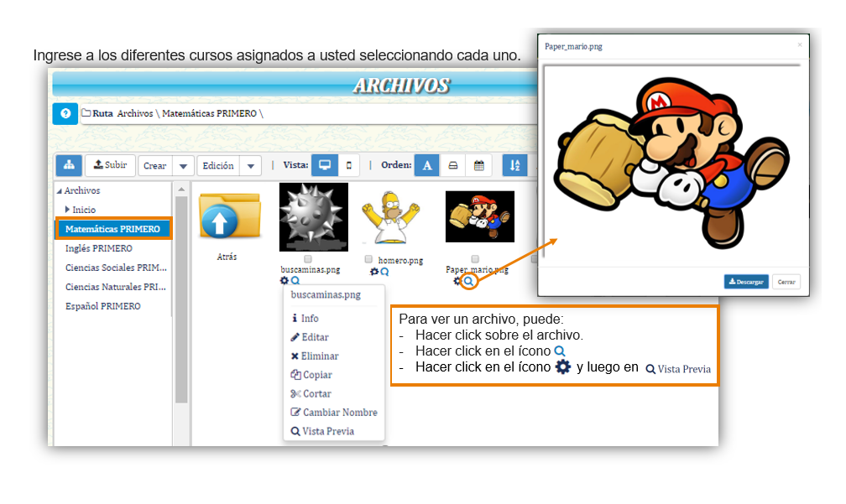Click the scrollbar up arrow in sidebar
846x504 pixels.
pyautogui.click(x=181, y=190)
